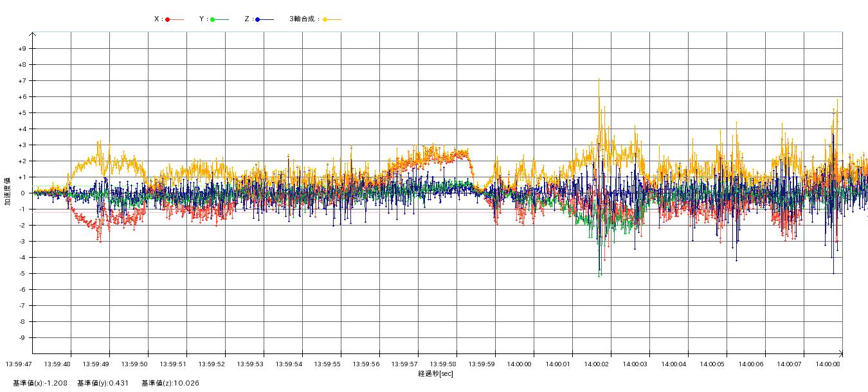Select the 基準値(x):-1.208 baseline readout
The height and width of the screenshot is (392, 868).
(40, 383)
